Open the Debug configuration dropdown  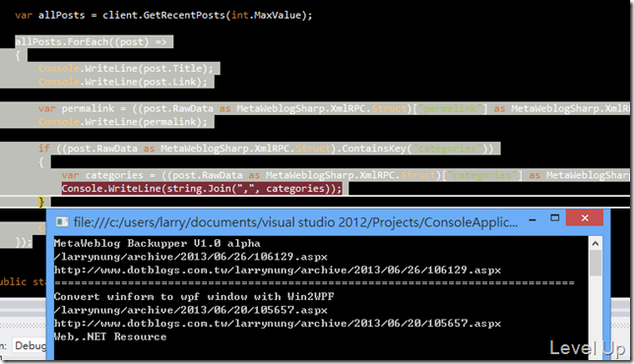30,346
